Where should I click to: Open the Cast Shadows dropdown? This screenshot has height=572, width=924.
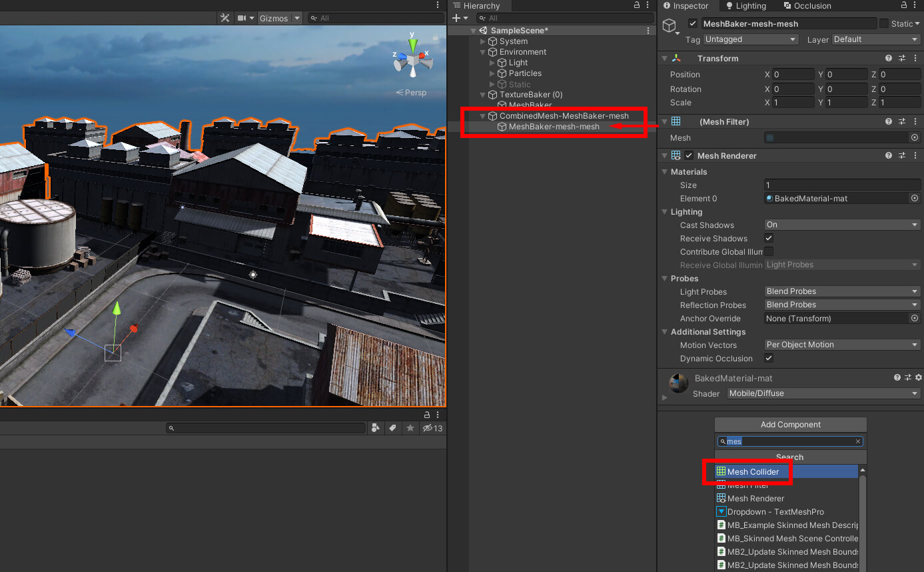pyautogui.click(x=841, y=225)
